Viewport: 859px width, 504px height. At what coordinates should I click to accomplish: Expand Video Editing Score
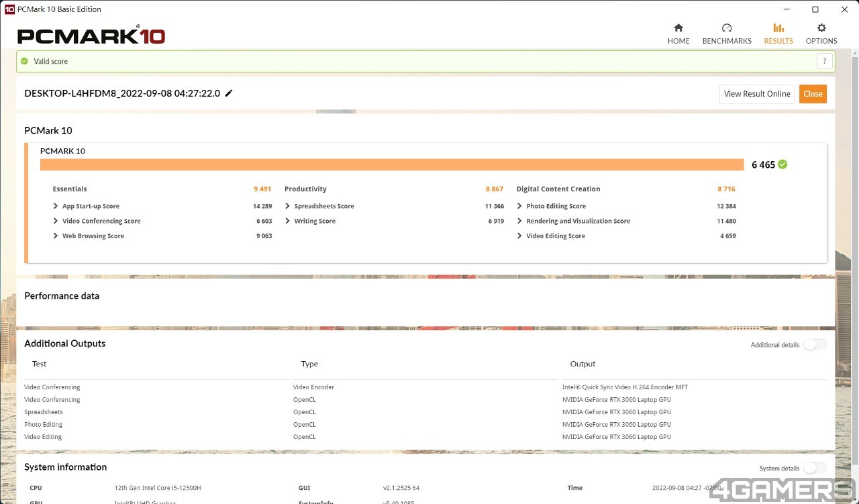click(520, 236)
